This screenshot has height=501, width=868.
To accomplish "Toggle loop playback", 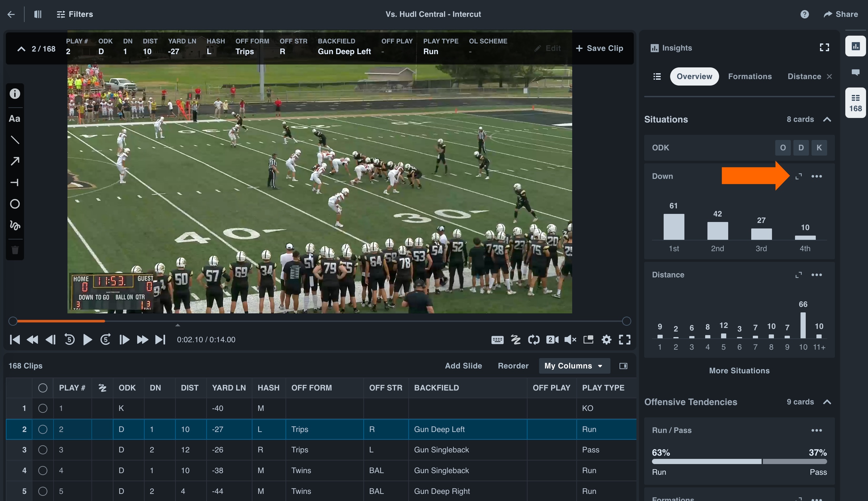I will tap(534, 340).
